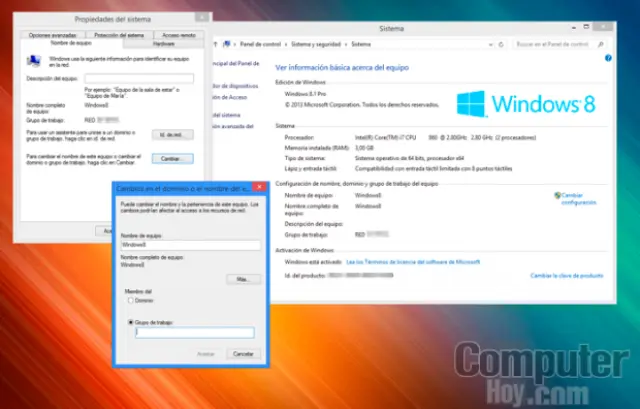640x409 pixels.
Task: Select the Grupo de trabajo radio button
Action: coord(131,322)
